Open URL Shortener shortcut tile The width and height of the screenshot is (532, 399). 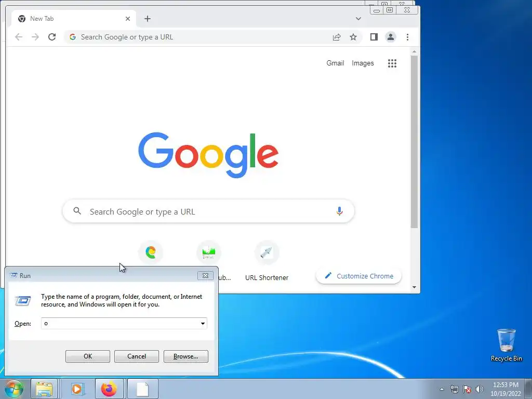coord(267,261)
